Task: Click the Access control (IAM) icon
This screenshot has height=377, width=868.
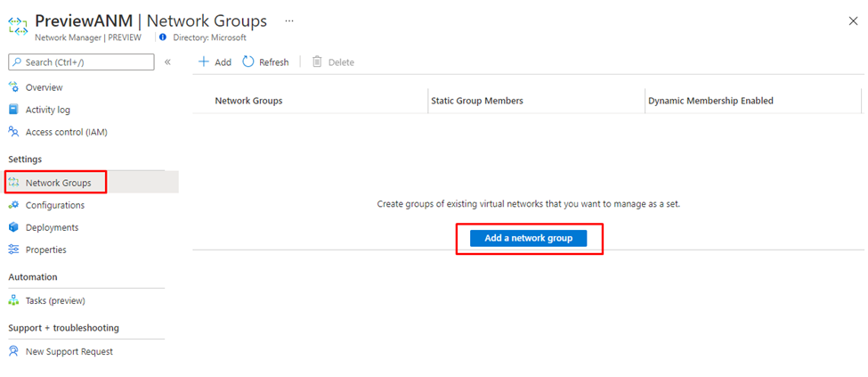Action: tap(13, 132)
